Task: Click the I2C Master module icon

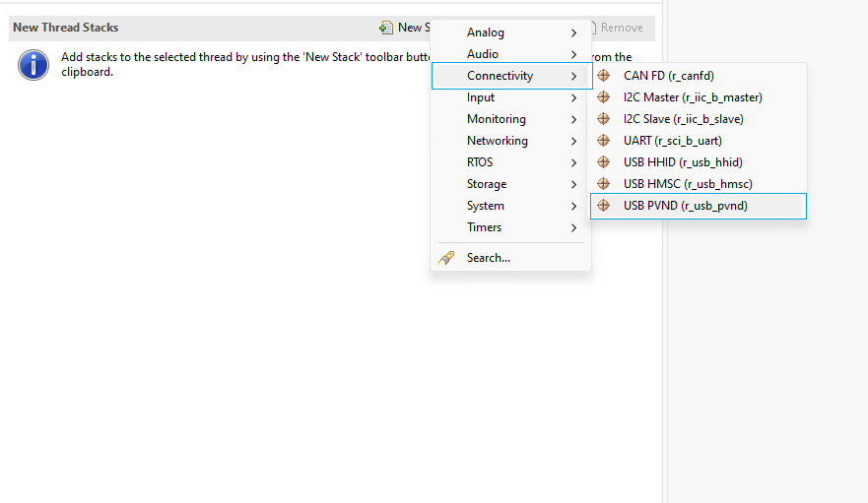Action: click(x=603, y=96)
